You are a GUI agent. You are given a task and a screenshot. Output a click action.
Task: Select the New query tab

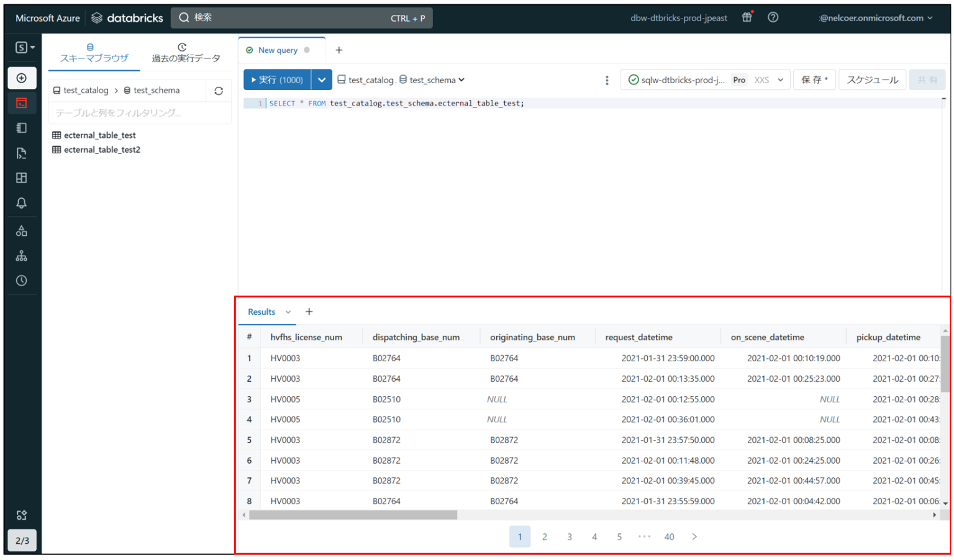point(278,50)
